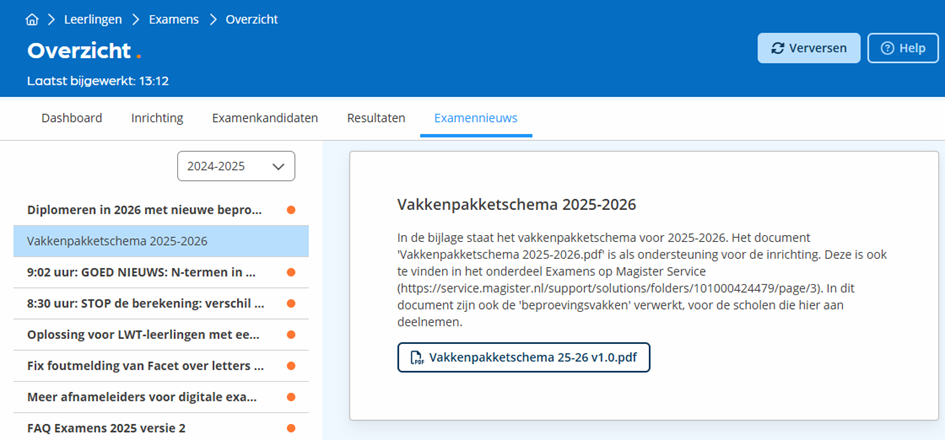Open Oplossing voor LWT-leerlingen news item
This screenshot has height=440, width=945.
tap(161, 335)
